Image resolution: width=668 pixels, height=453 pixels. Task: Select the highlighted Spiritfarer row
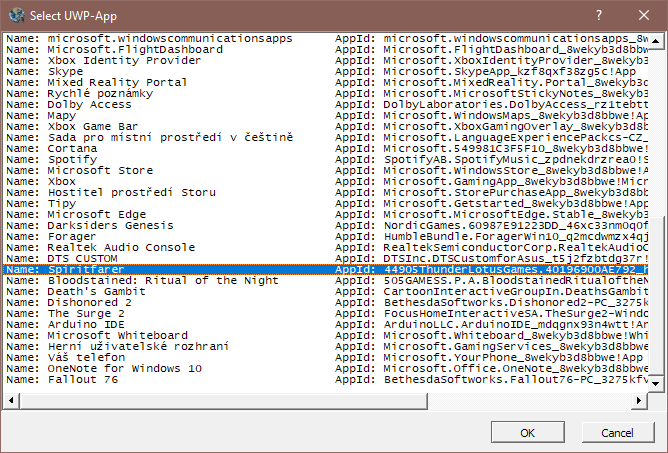pos(325,270)
